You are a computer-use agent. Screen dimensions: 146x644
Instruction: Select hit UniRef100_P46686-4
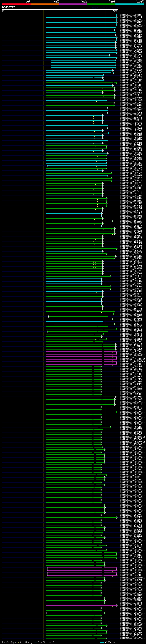click(132, 364)
